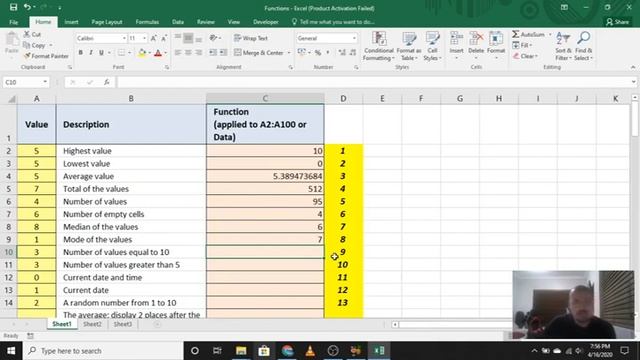Open the General number format dropdown
The image size is (640, 360).
coord(354,38)
